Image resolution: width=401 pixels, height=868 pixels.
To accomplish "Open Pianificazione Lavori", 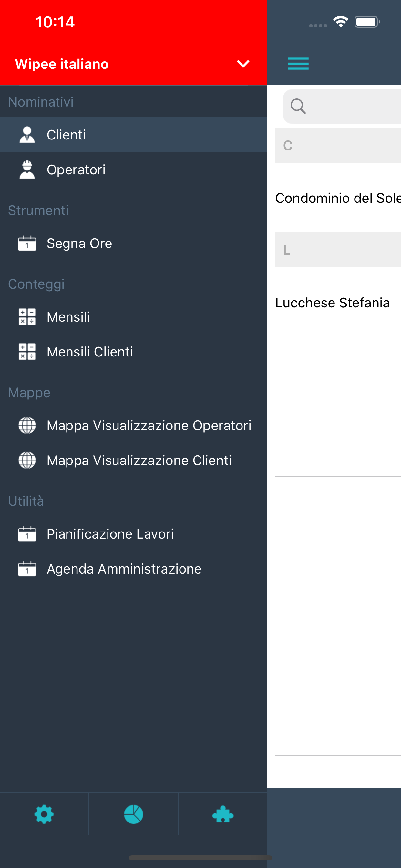I will pyautogui.click(x=110, y=534).
